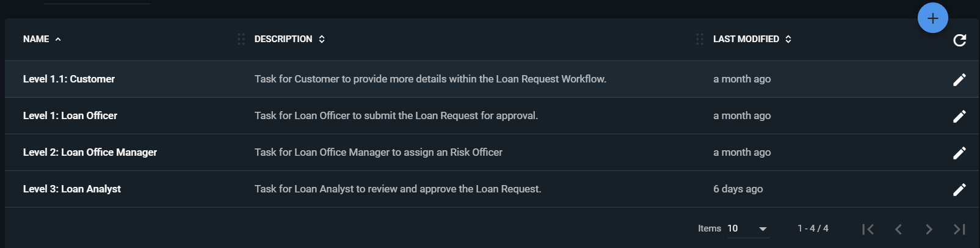Click the Last Modified column drag handle
The height and width of the screenshot is (248, 980).
(700, 39)
